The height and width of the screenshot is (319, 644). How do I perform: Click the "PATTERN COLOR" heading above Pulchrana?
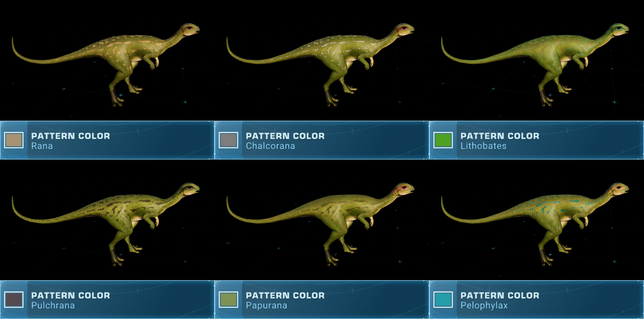pos(70,295)
